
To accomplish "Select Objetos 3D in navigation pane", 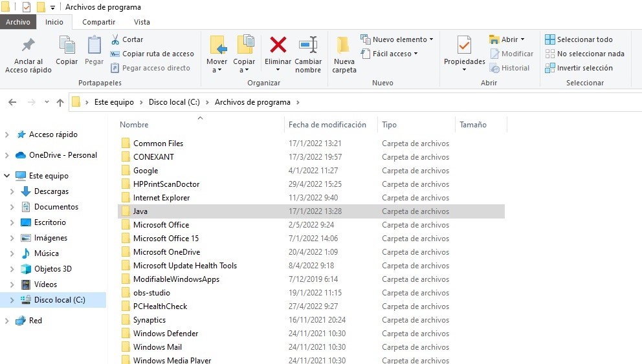I will 53,269.
